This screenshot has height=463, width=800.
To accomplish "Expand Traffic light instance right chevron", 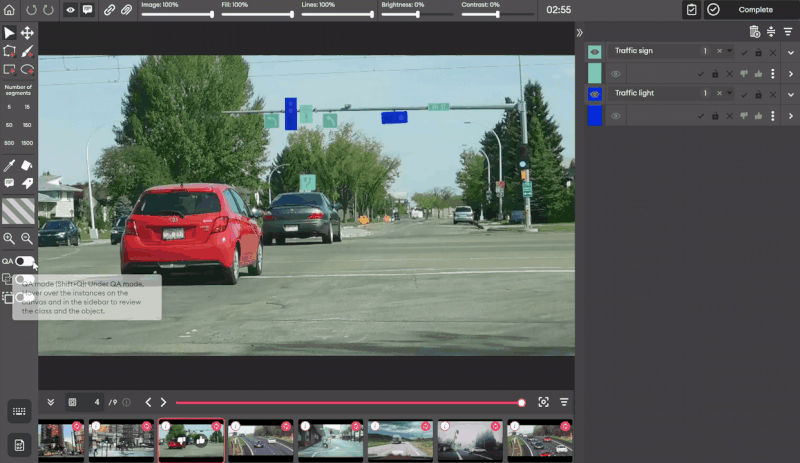I will coord(791,116).
